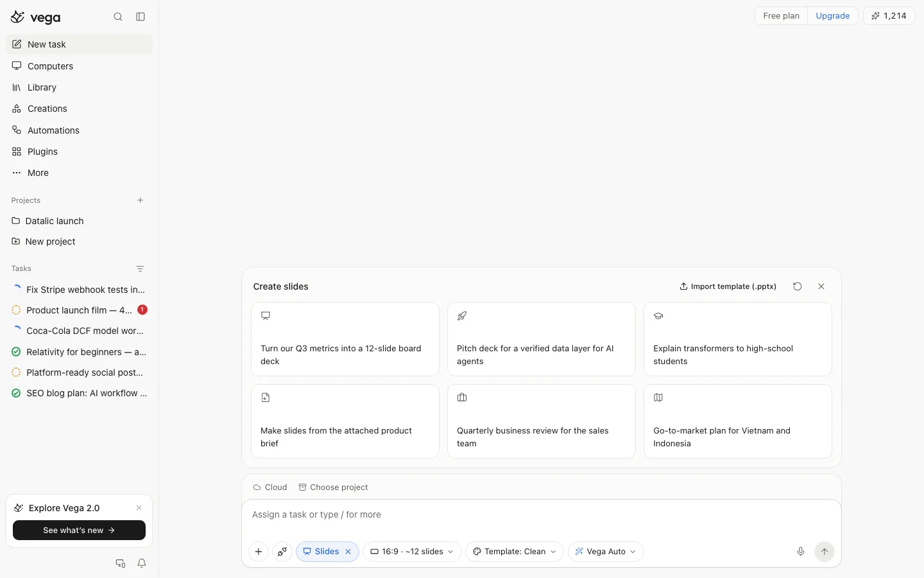
Task: Open the Product launch film task
Action: 80,310
